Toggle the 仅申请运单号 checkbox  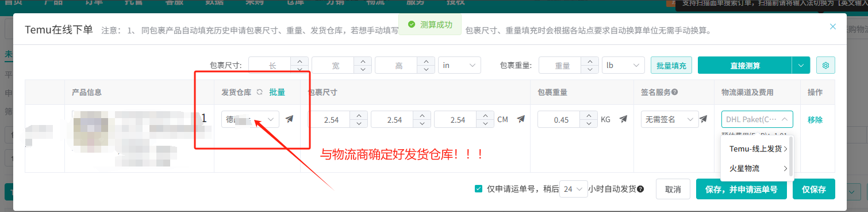coord(479,189)
